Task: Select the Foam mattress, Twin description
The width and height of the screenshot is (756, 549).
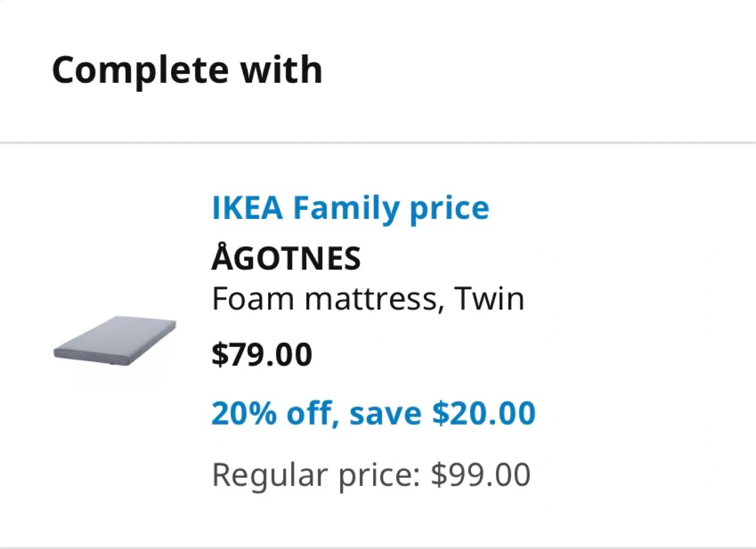Action: [x=367, y=299]
